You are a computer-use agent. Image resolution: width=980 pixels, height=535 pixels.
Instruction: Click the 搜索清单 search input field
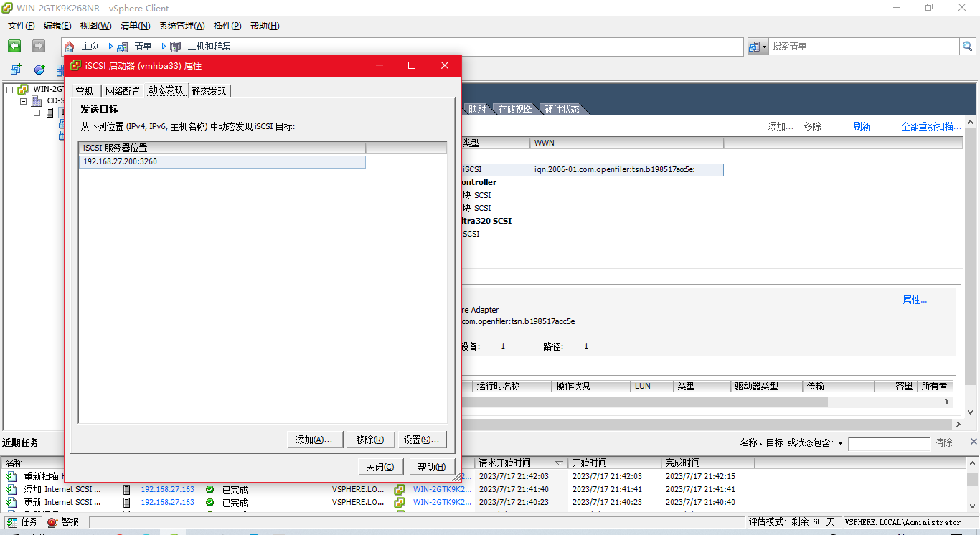[x=864, y=46]
